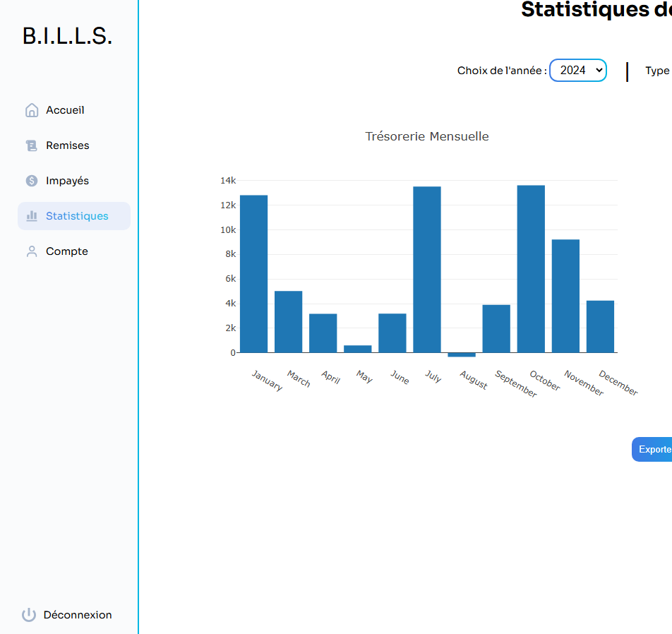Click the July bar in the chart

pyautogui.click(x=427, y=270)
